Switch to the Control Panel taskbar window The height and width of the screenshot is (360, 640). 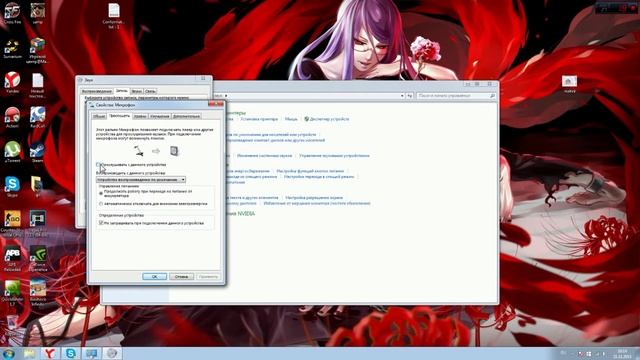point(91,353)
